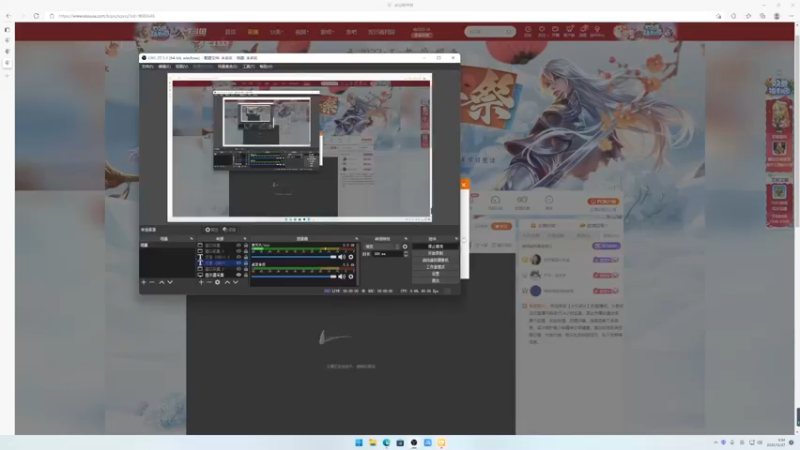Pop out the Scenes dock via its header icon
This screenshot has width=800, height=450.
[192, 239]
